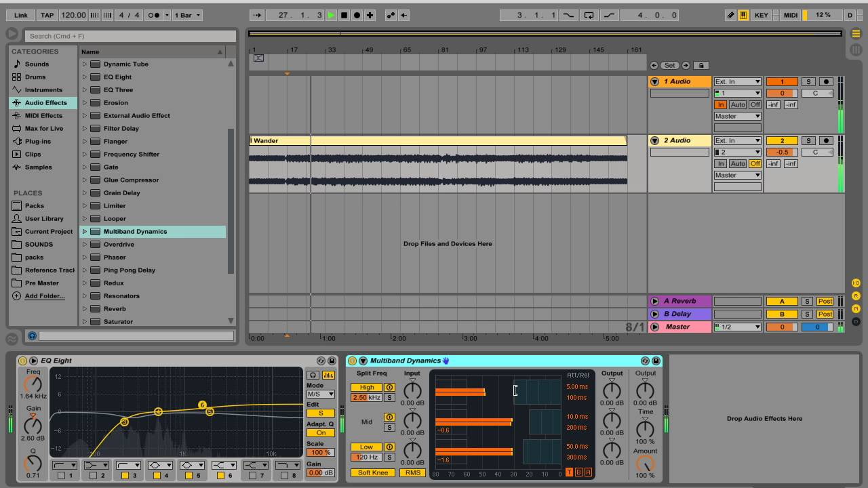Viewport: 868px width, 488px height.
Task: Click the Link button
Action: 21,15
